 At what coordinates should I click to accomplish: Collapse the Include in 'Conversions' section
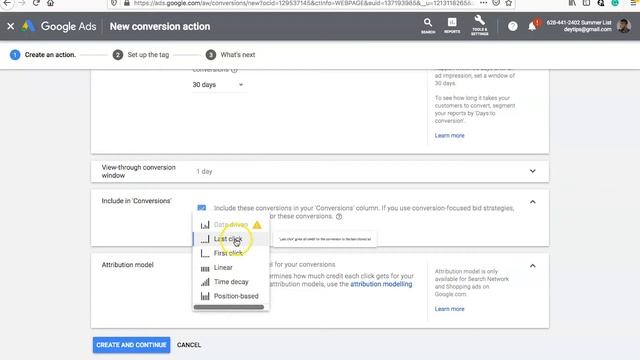coord(533,202)
